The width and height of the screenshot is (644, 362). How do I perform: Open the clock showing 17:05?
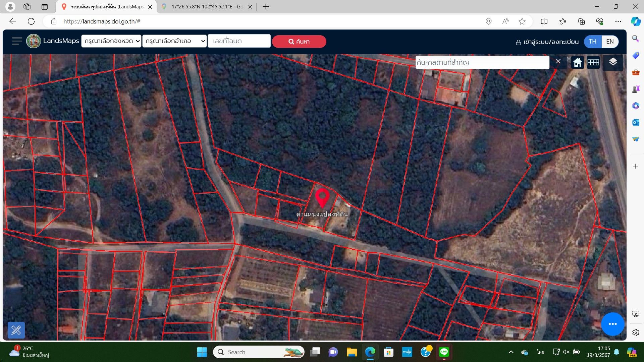click(598, 352)
